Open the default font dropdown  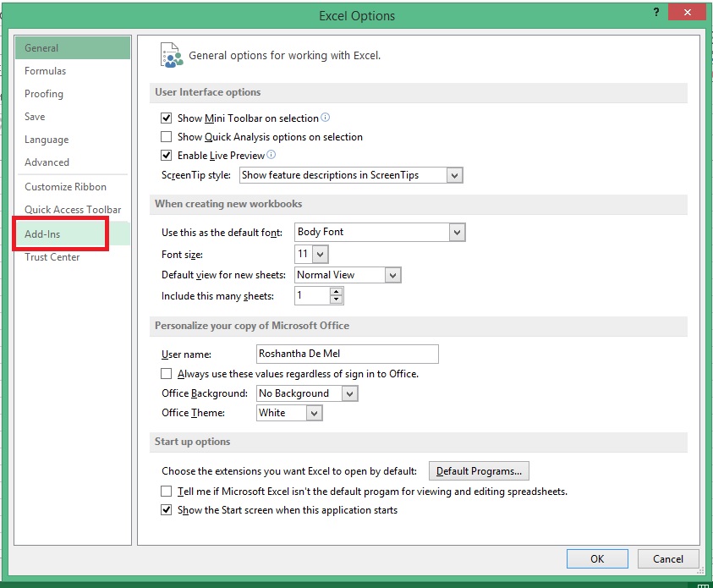[456, 232]
